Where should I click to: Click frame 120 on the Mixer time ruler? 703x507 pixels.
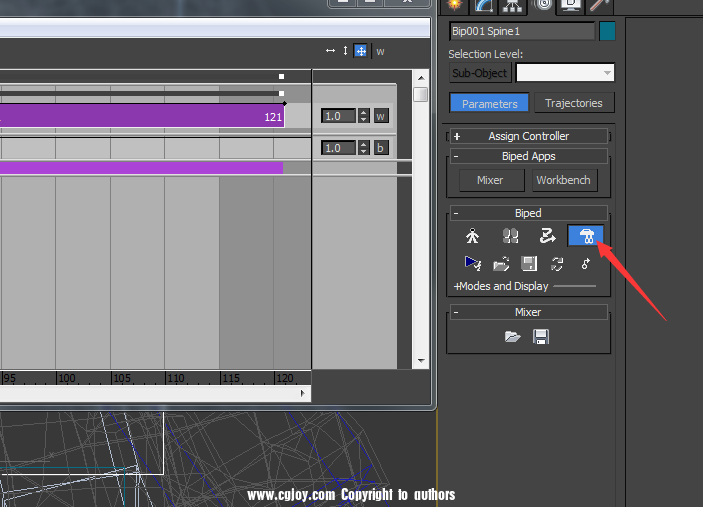285,378
